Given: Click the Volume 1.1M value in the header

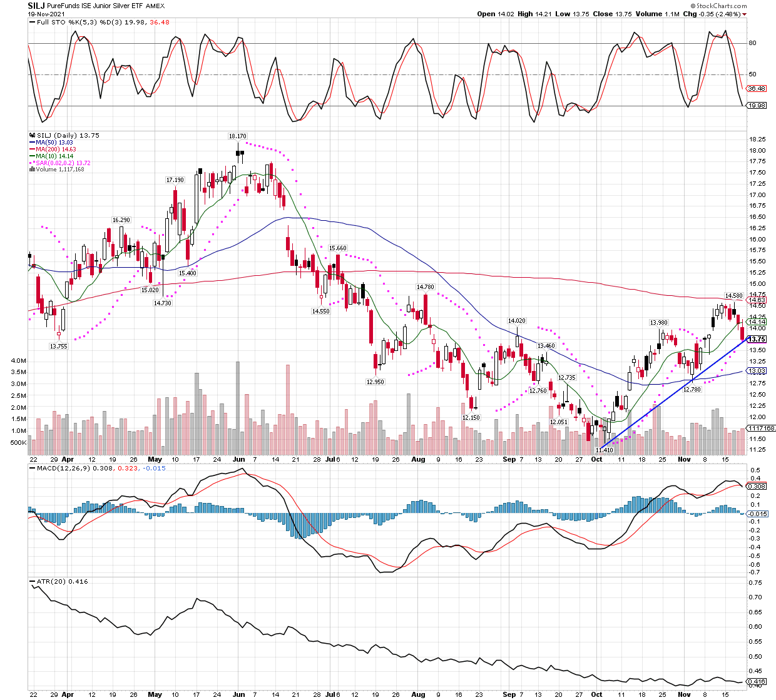Looking at the screenshot, I should point(657,14).
